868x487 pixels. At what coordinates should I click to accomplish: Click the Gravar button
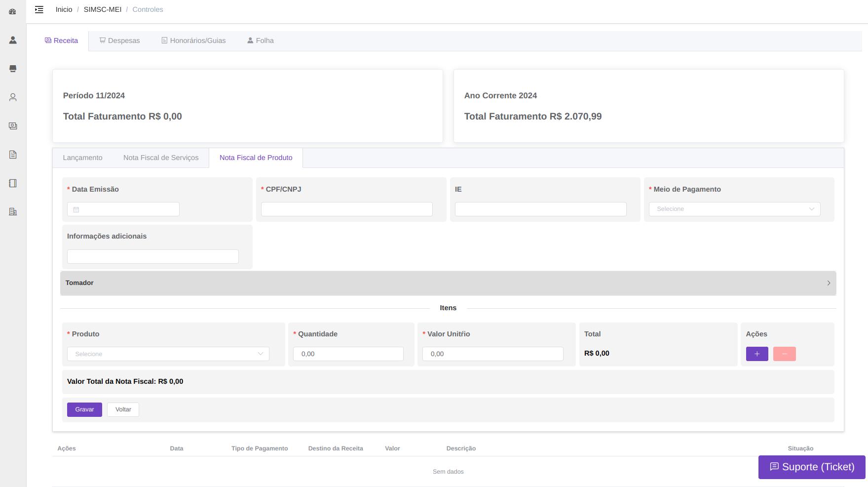click(x=84, y=409)
